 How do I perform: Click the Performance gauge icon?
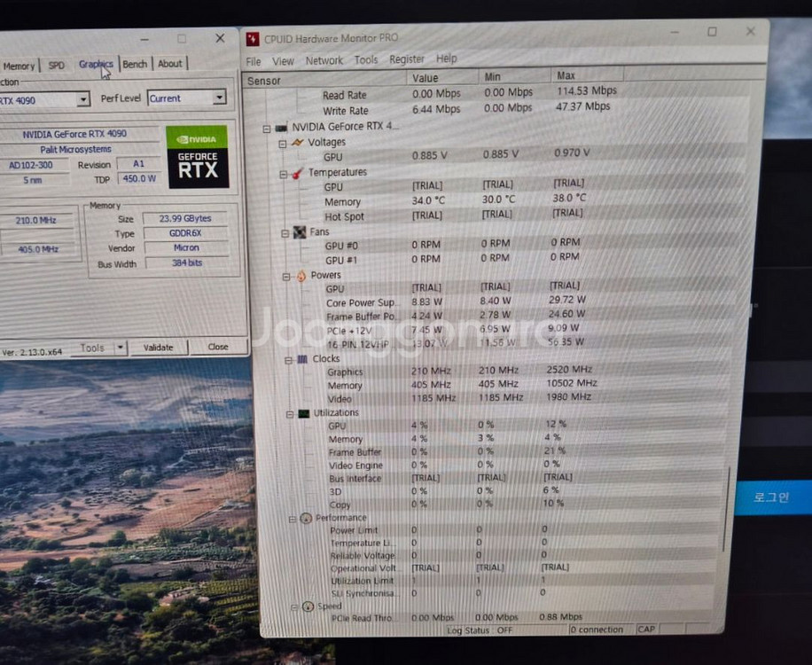(306, 518)
